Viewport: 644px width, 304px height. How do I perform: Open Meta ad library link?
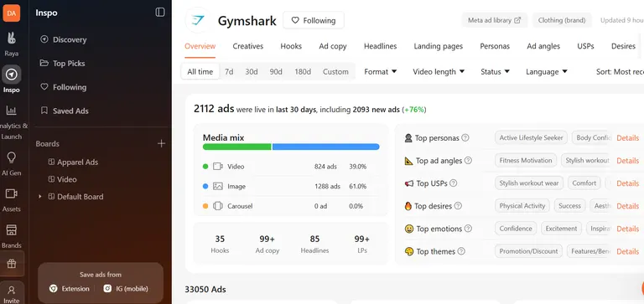click(x=495, y=20)
